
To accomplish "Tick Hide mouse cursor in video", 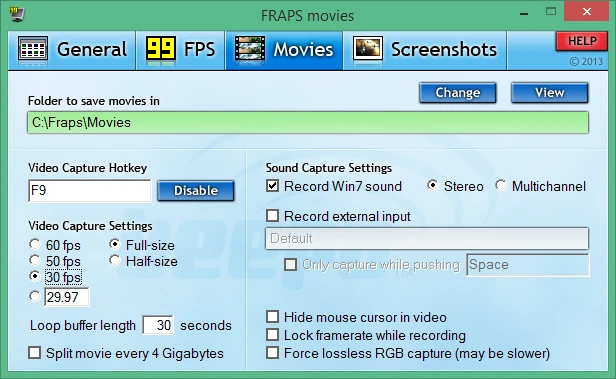I will [x=273, y=317].
